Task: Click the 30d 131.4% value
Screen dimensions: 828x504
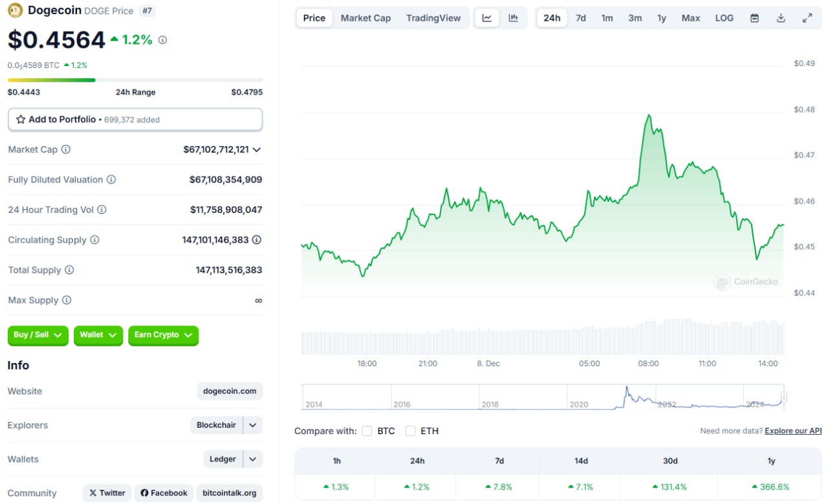Action: [x=670, y=487]
